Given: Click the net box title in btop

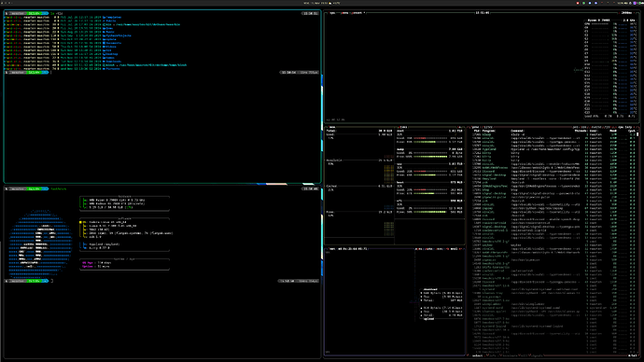Looking at the screenshot, I should click(332, 249).
